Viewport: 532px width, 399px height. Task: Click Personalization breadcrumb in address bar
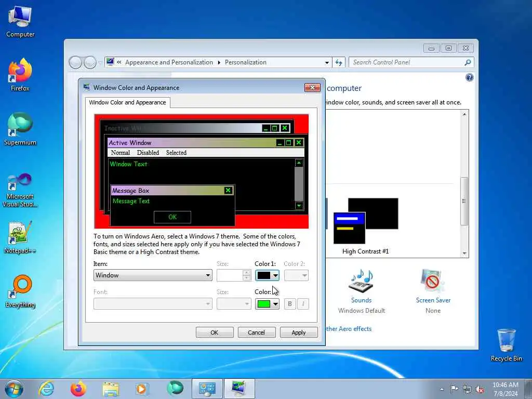pyautogui.click(x=246, y=62)
